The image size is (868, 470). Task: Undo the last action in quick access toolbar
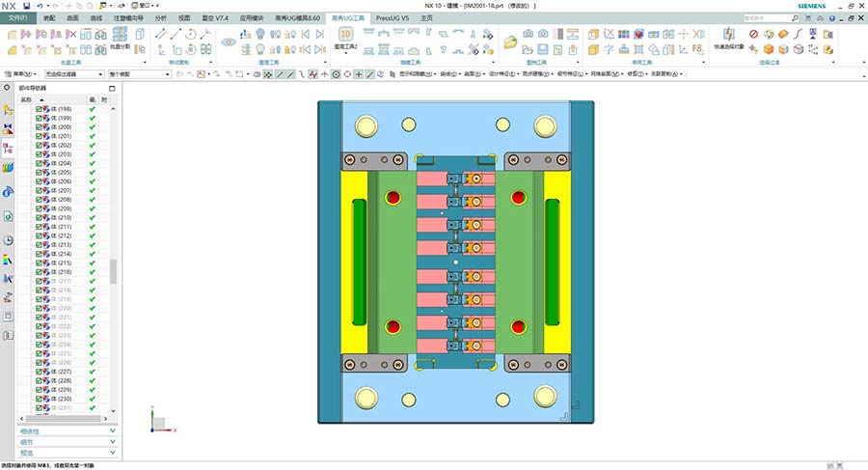pos(41,6)
